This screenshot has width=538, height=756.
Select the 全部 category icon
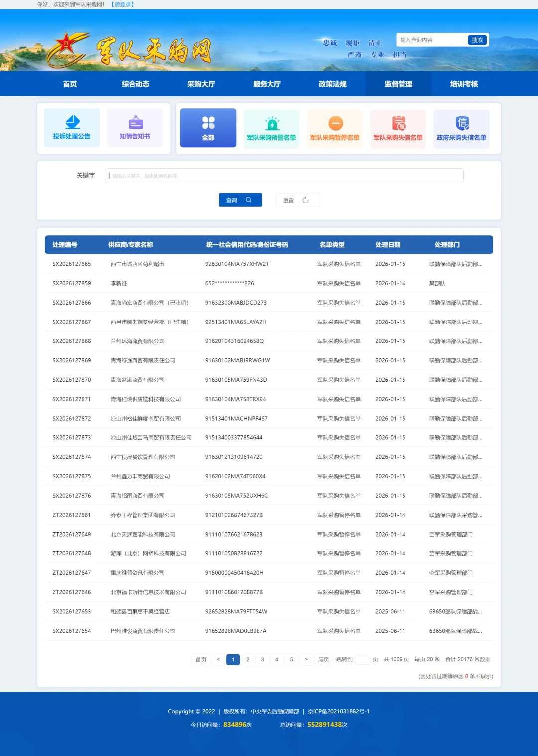[208, 128]
